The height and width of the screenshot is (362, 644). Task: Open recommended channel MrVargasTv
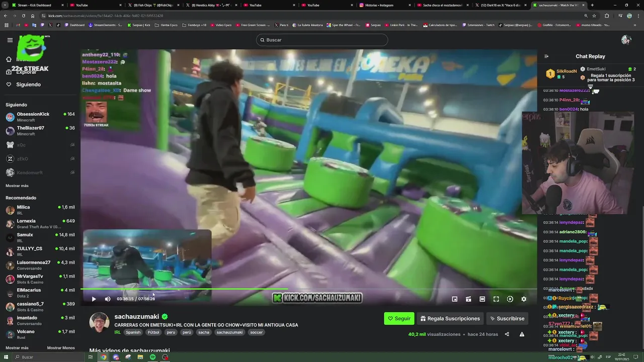40,279
